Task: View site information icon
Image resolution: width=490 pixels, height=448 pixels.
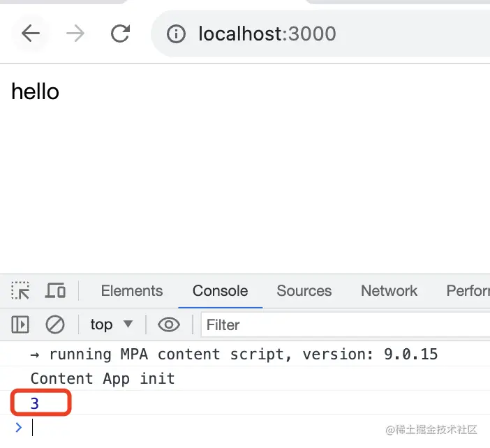Action: 176,33
